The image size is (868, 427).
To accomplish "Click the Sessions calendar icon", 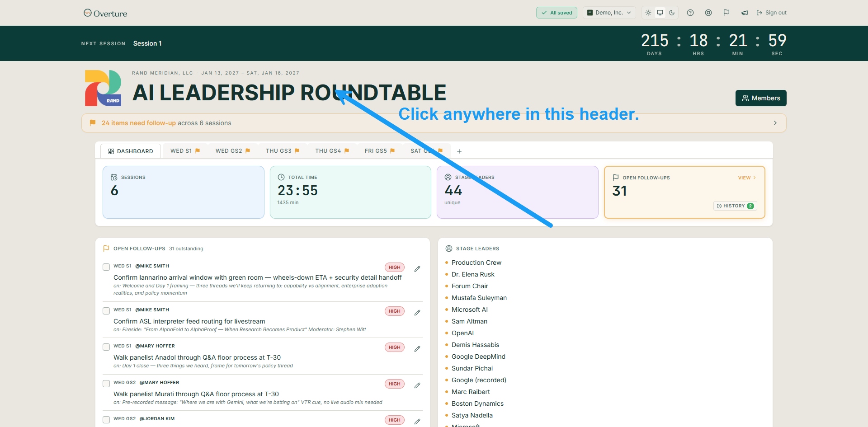I will [x=114, y=177].
